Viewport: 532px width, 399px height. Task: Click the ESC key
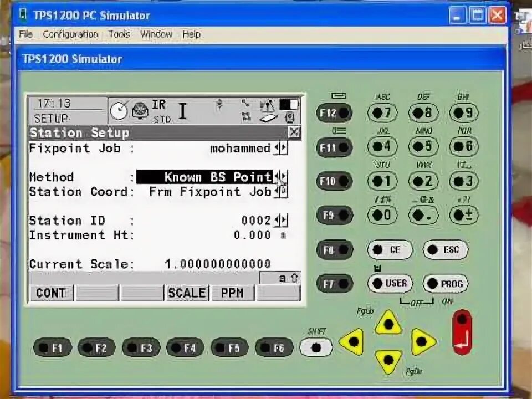click(446, 250)
